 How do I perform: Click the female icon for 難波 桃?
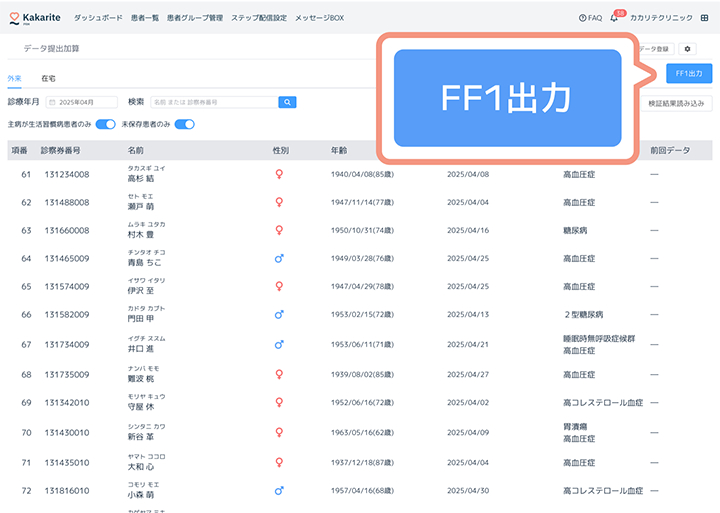pyautogui.click(x=279, y=374)
